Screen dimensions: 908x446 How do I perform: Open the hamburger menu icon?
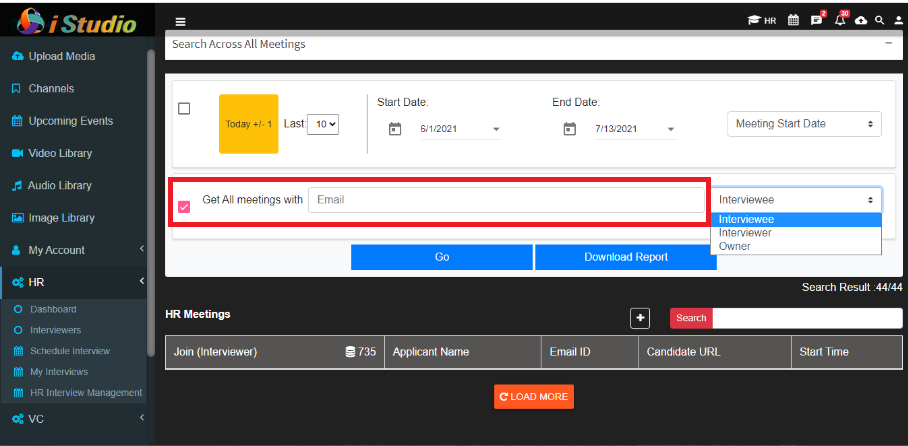point(181,22)
